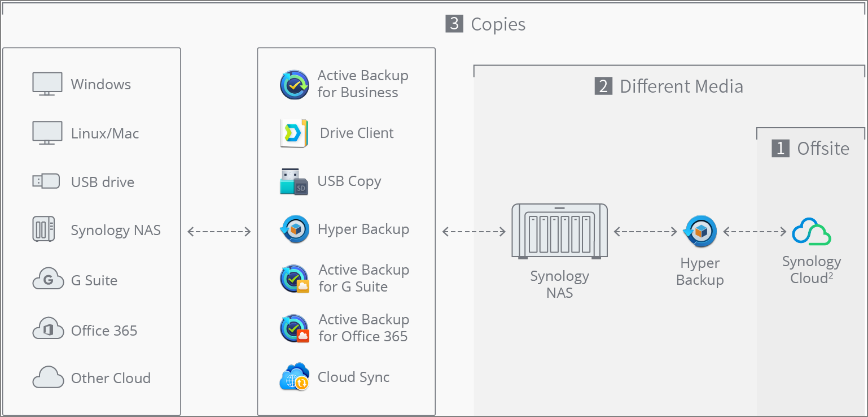Open the Active Backup for Business icon

tap(295, 85)
